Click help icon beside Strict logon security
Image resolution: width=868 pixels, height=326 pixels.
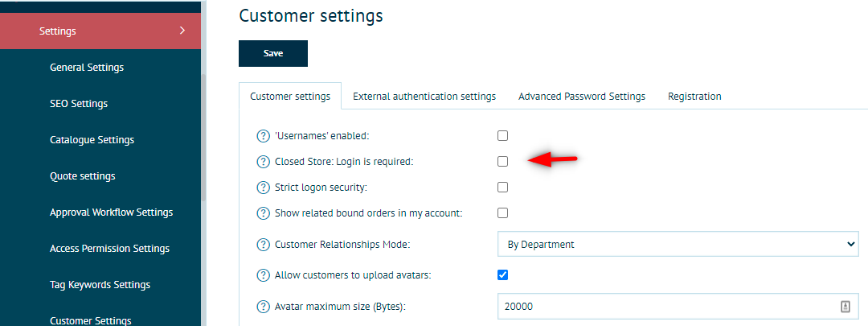pyautogui.click(x=263, y=188)
